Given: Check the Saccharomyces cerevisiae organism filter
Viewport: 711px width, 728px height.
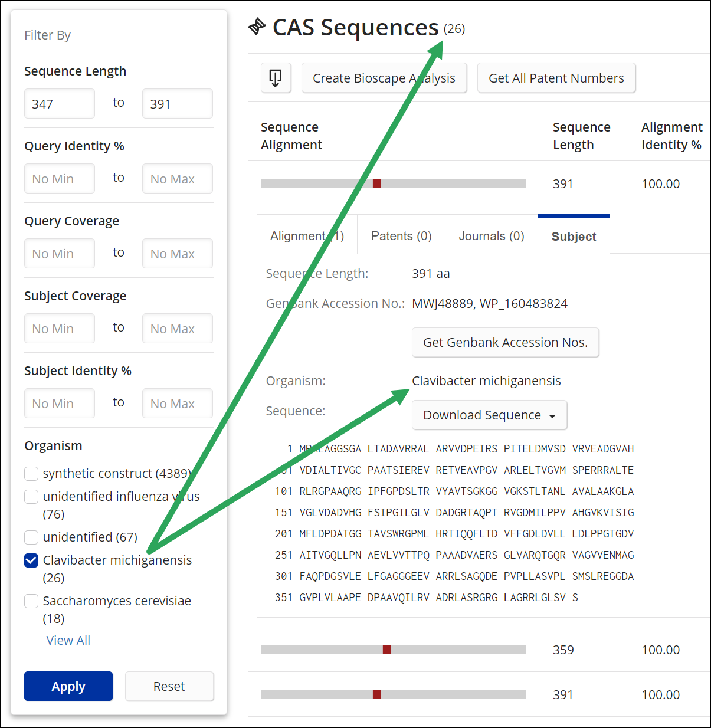Looking at the screenshot, I should (x=31, y=601).
